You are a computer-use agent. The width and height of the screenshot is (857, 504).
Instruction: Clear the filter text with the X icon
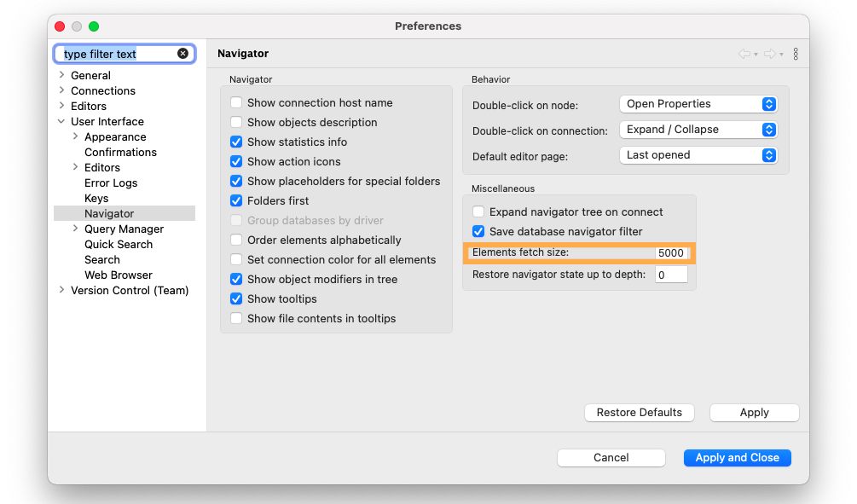[x=182, y=54]
